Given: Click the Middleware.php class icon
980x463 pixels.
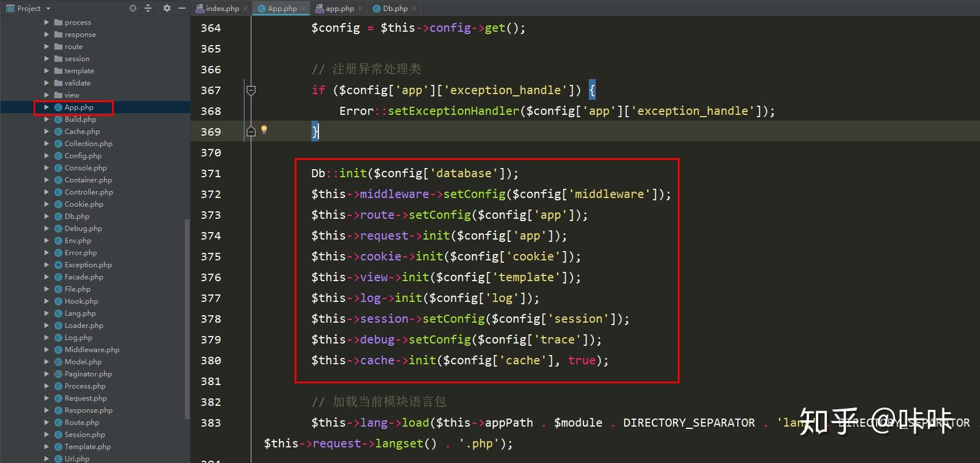Looking at the screenshot, I should coord(58,350).
